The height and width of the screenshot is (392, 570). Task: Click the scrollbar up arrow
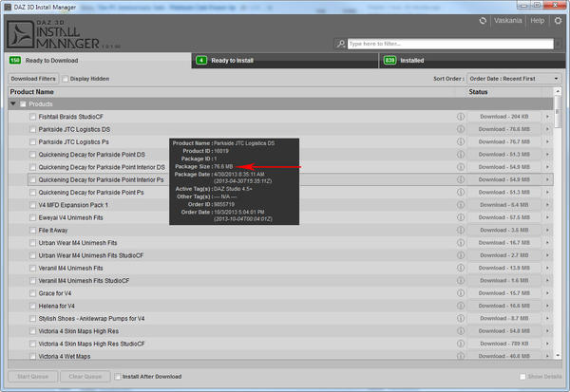(558, 91)
